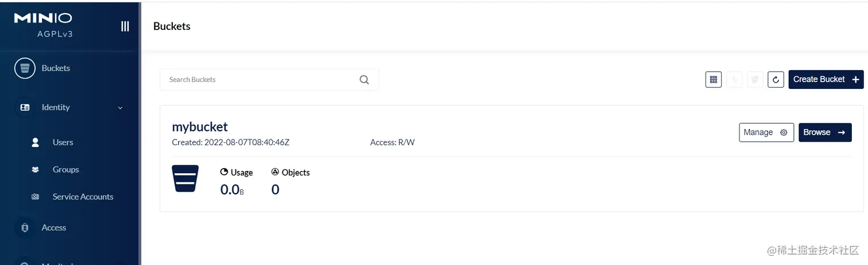Toggle the multi-select grid view icon
This screenshot has width=868, height=265.
coord(714,80)
